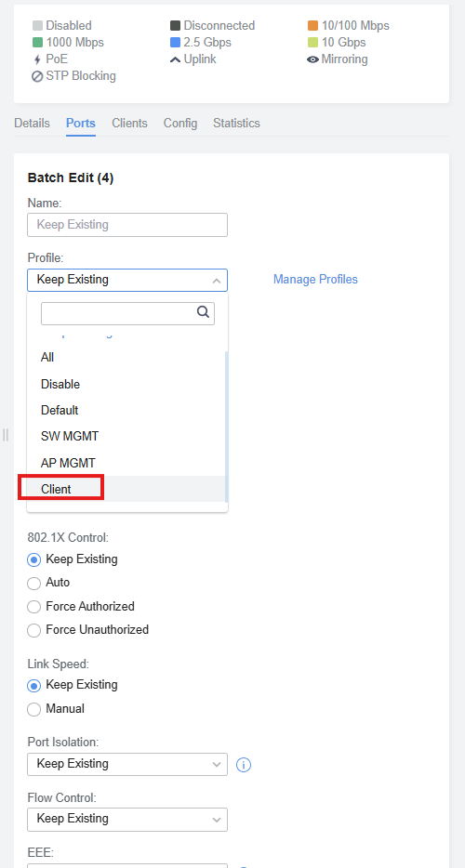465x868 pixels.
Task: Collapse the Profile dropdown showing Keep Existing
Action: tap(127, 280)
